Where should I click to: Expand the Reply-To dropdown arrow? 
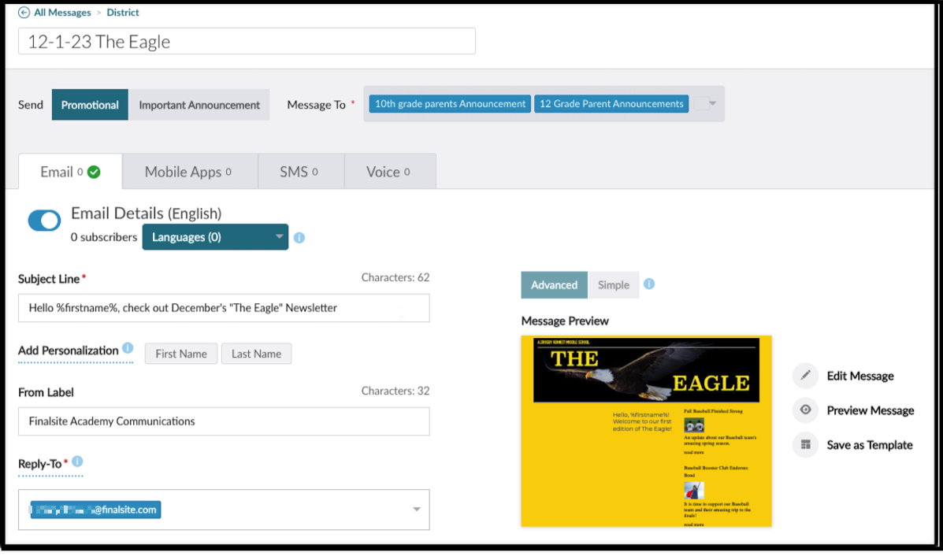(416, 510)
